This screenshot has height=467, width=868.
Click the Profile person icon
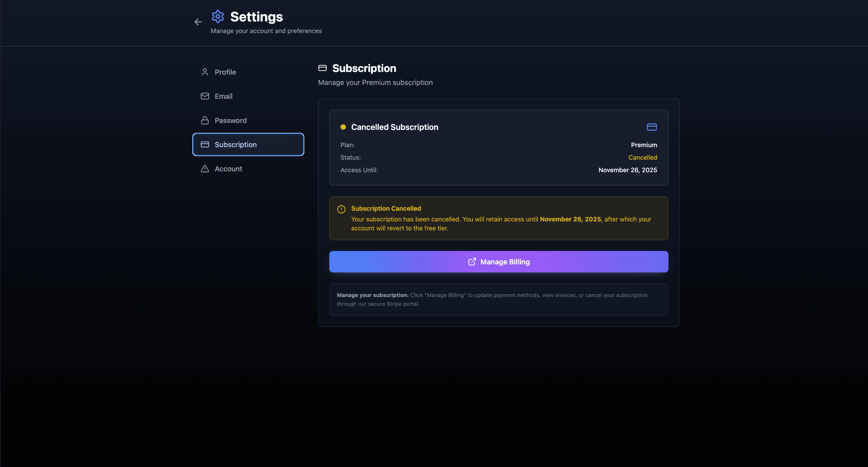[205, 72]
